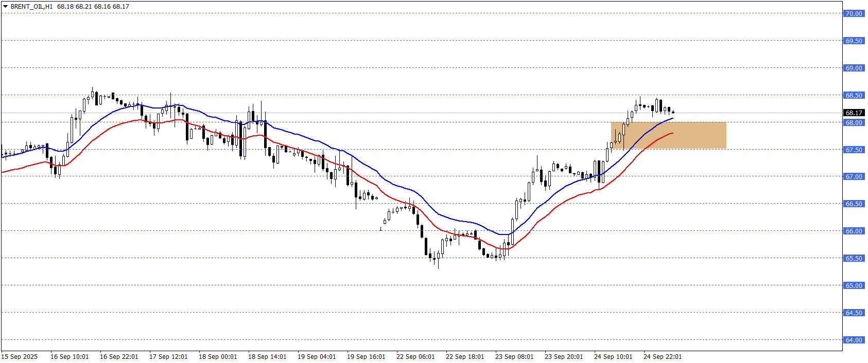Click the 23 Sep 20:01 time label
This screenshot has width=868, height=363.
pos(564,356)
